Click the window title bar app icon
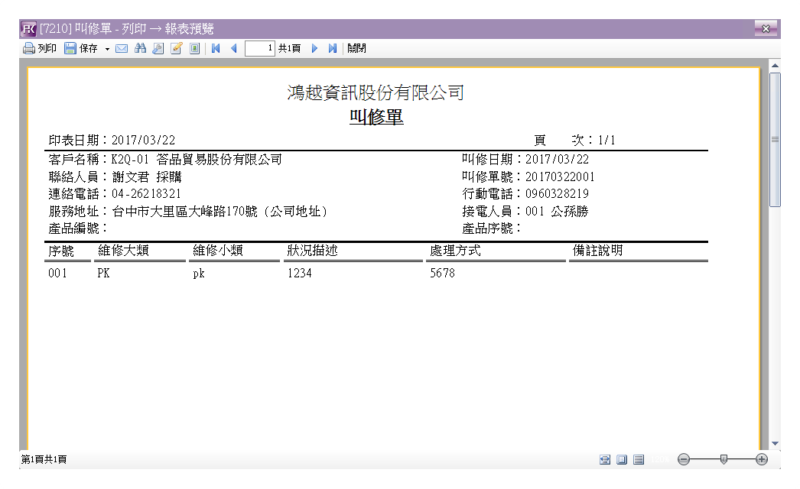The image size is (800, 489). 29,29
